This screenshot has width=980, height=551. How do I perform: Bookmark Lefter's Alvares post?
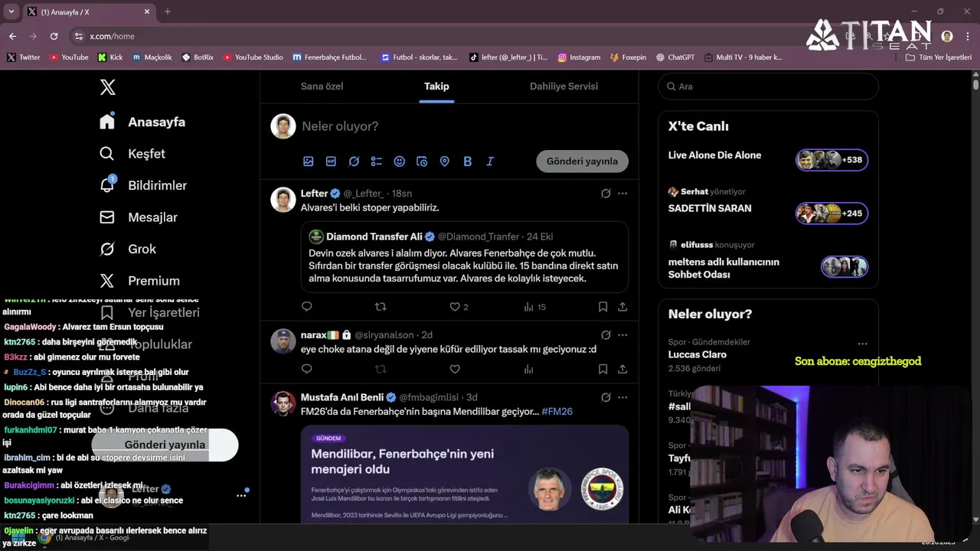click(x=603, y=307)
